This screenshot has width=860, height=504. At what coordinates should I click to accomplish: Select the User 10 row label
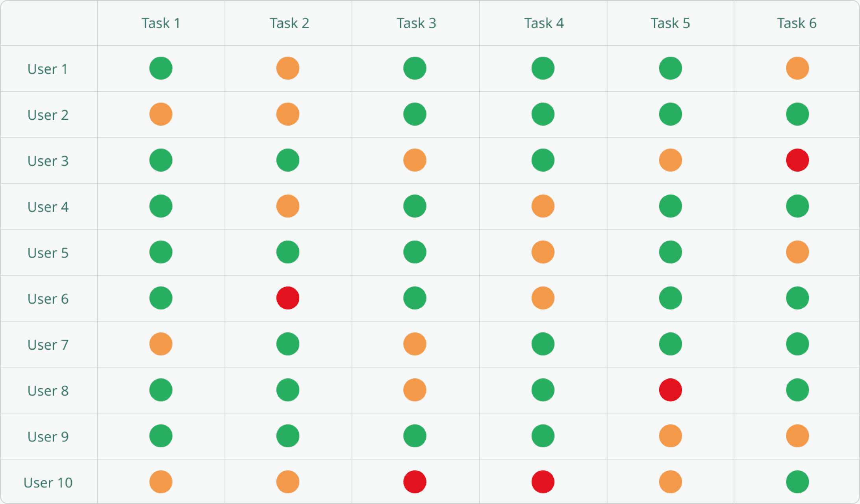(48, 483)
